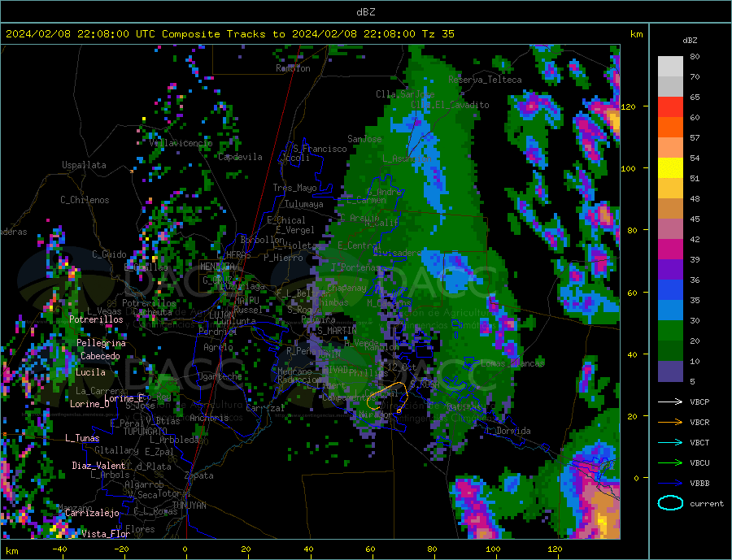This screenshot has width=732, height=560.
Task: Click the Anchoris place label
Action: click(209, 418)
